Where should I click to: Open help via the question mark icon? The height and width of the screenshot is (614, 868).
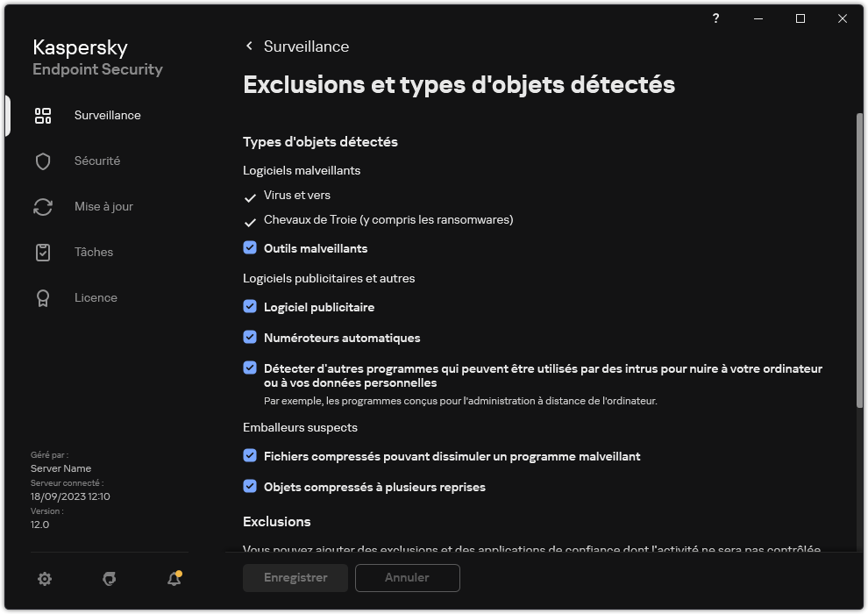point(715,18)
